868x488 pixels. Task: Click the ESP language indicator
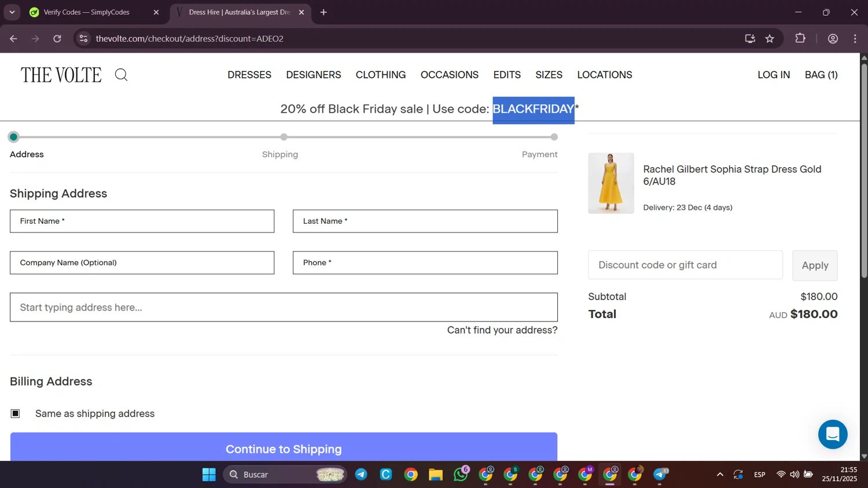point(760,475)
